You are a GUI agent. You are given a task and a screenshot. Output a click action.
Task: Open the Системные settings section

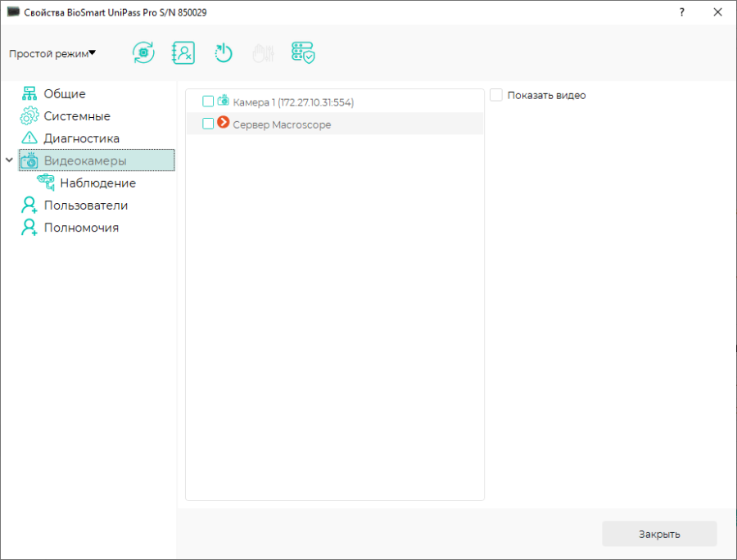click(77, 116)
